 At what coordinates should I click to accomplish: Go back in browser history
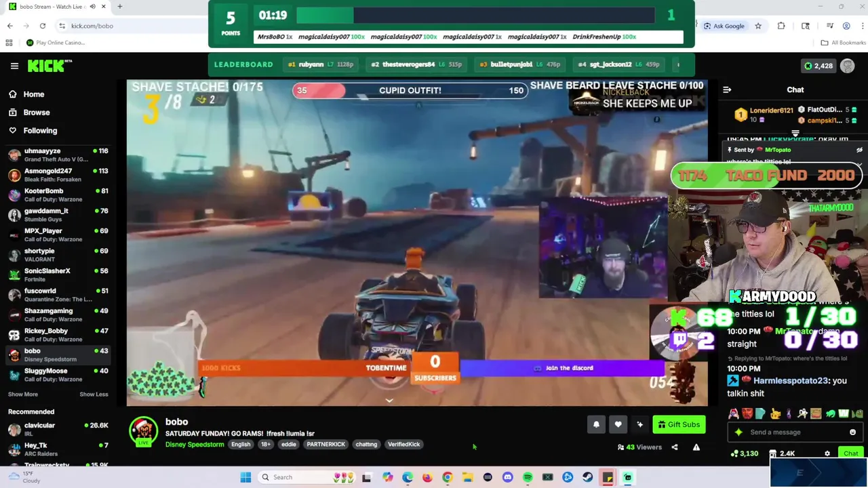click(x=10, y=26)
